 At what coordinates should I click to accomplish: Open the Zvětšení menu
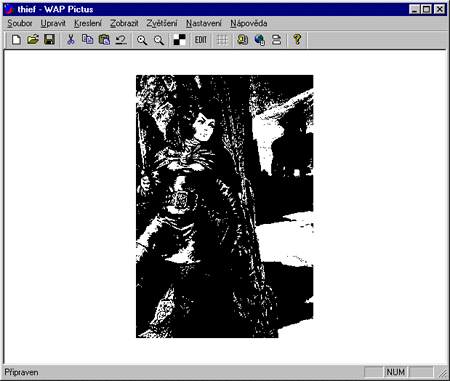point(162,23)
